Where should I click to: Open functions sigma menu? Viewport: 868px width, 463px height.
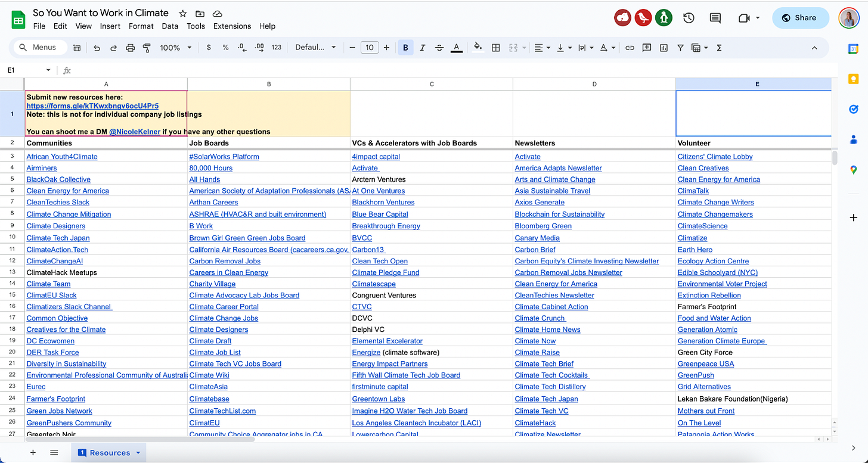pyautogui.click(x=719, y=48)
